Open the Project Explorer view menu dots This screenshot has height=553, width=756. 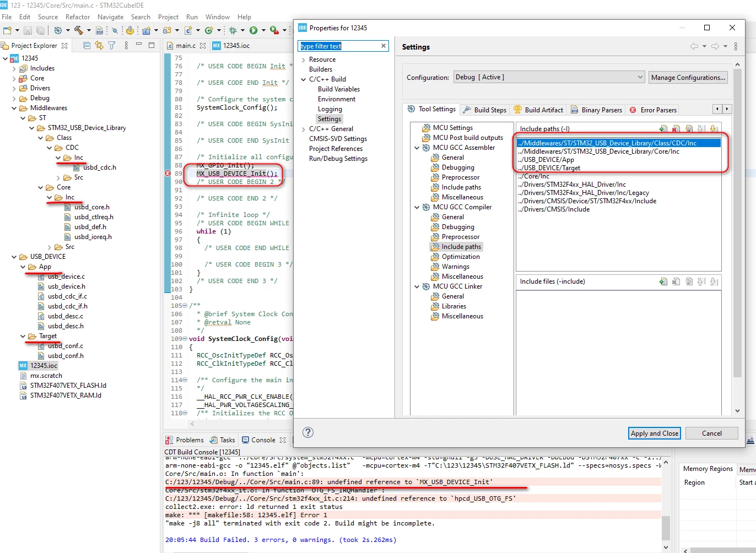[x=126, y=46]
